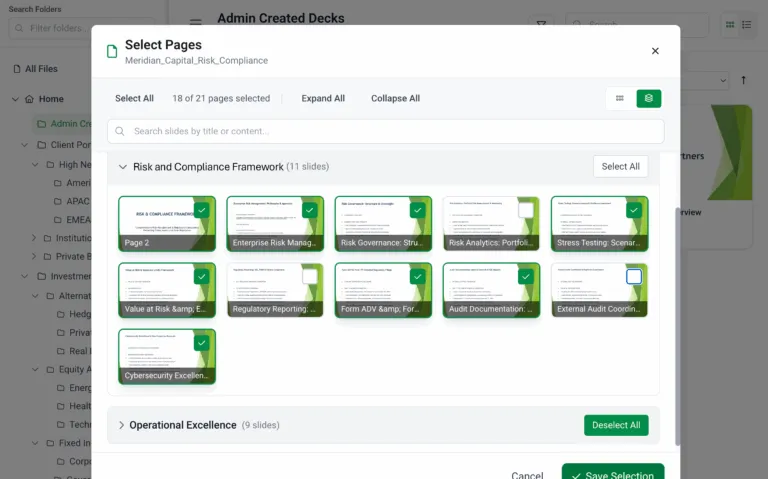Click the search magnifier icon in dialog
The height and width of the screenshot is (479, 768).
[120, 131]
